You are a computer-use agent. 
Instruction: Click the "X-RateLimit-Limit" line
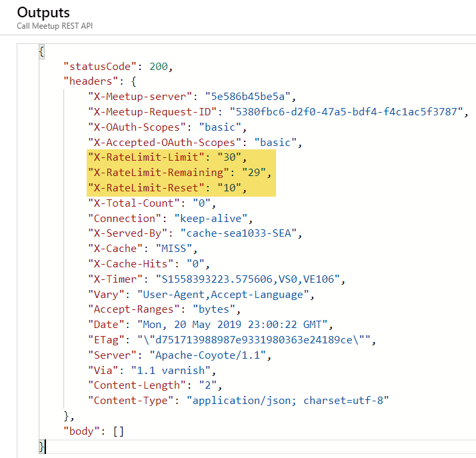tap(167, 157)
